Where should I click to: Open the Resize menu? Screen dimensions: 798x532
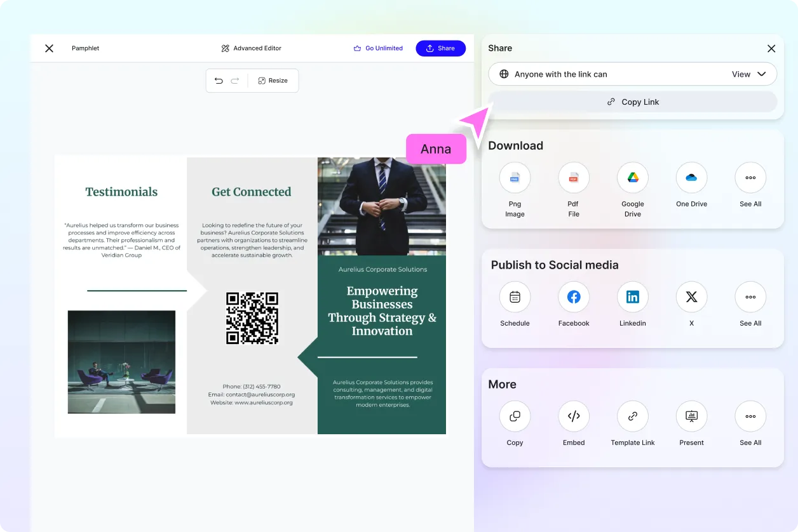[x=273, y=81]
